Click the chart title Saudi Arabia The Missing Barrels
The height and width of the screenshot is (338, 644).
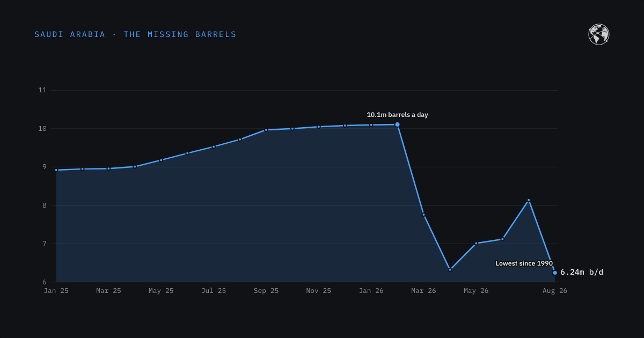coord(135,34)
